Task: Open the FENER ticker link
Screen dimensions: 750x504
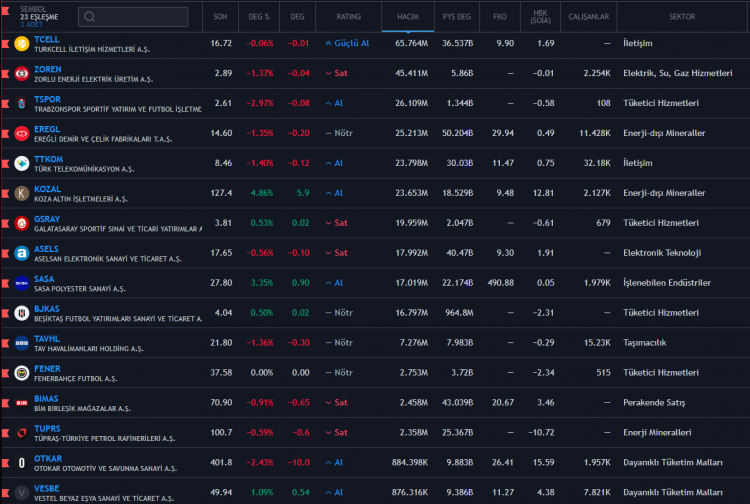Action: [47, 369]
